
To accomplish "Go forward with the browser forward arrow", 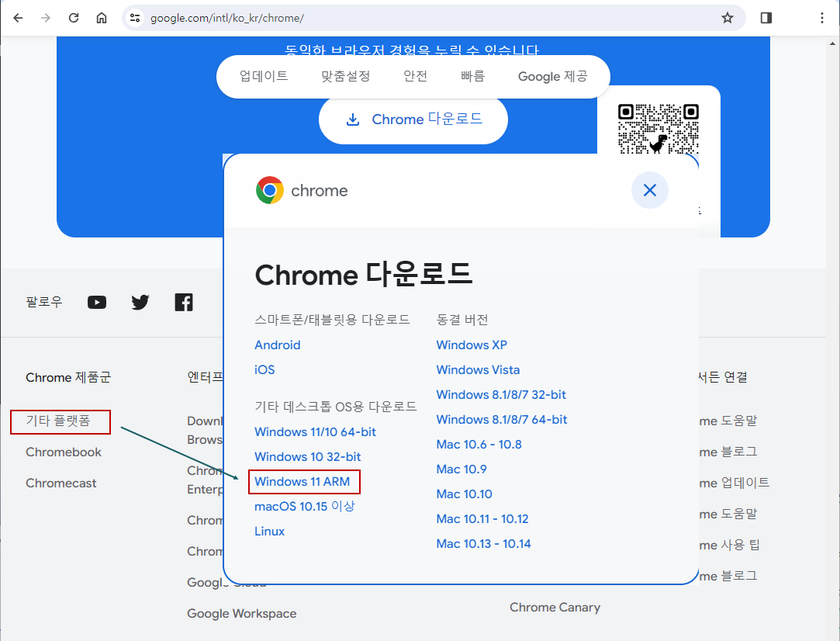I will [46, 18].
